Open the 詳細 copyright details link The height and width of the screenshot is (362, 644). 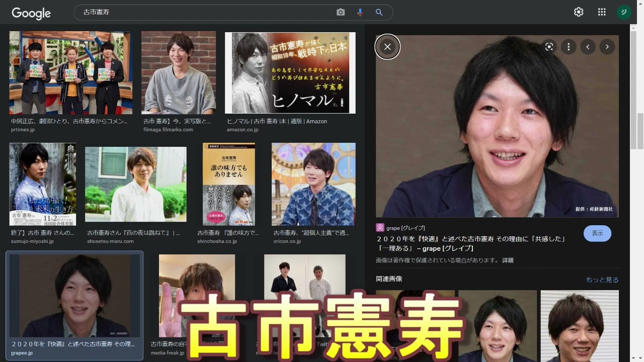coord(508,260)
